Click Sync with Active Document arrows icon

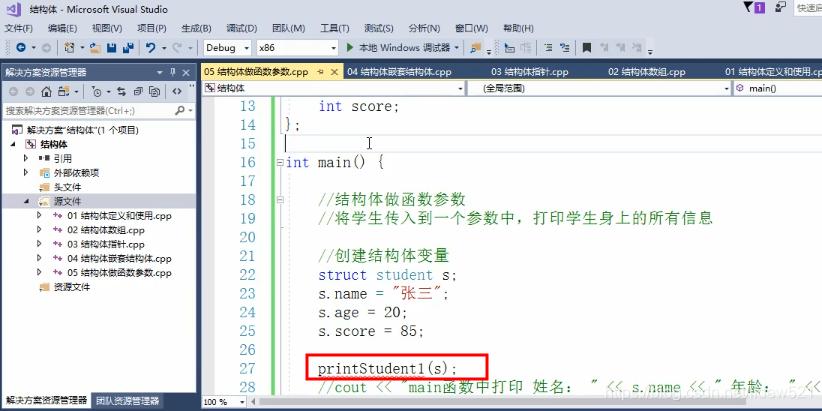(x=122, y=92)
